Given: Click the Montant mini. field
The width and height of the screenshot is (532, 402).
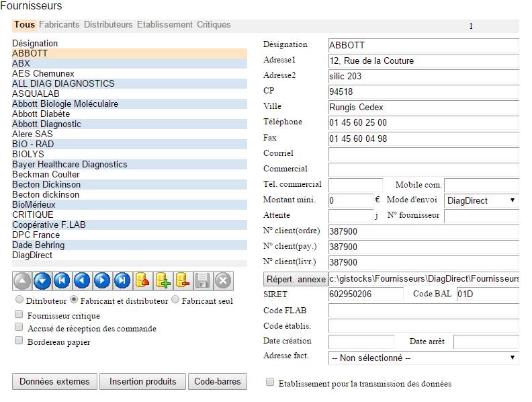Looking at the screenshot, I should [x=351, y=200].
